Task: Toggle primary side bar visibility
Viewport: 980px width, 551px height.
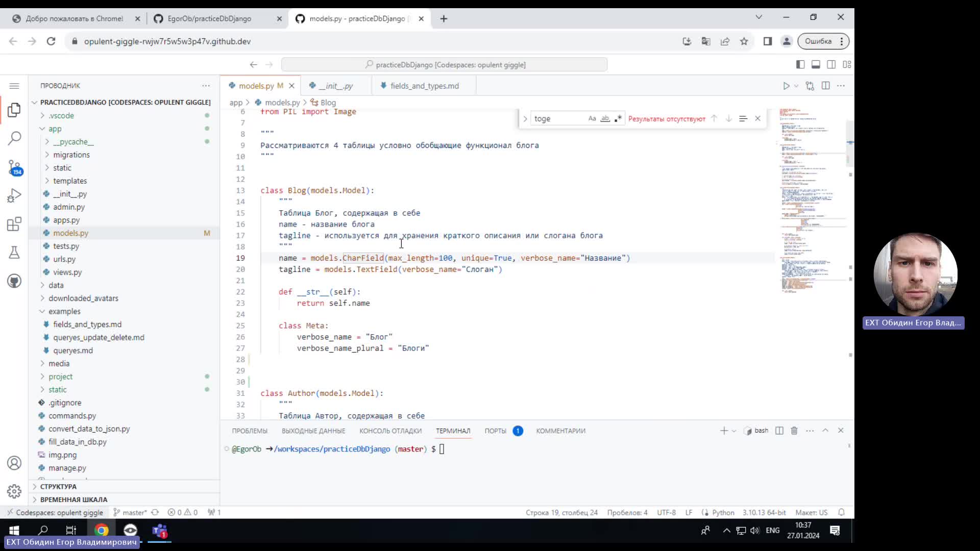Action: [800, 64]
